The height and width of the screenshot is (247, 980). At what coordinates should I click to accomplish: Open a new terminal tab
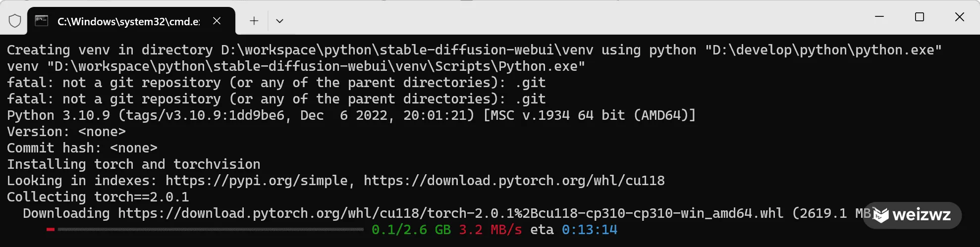[x=254, y=21]
